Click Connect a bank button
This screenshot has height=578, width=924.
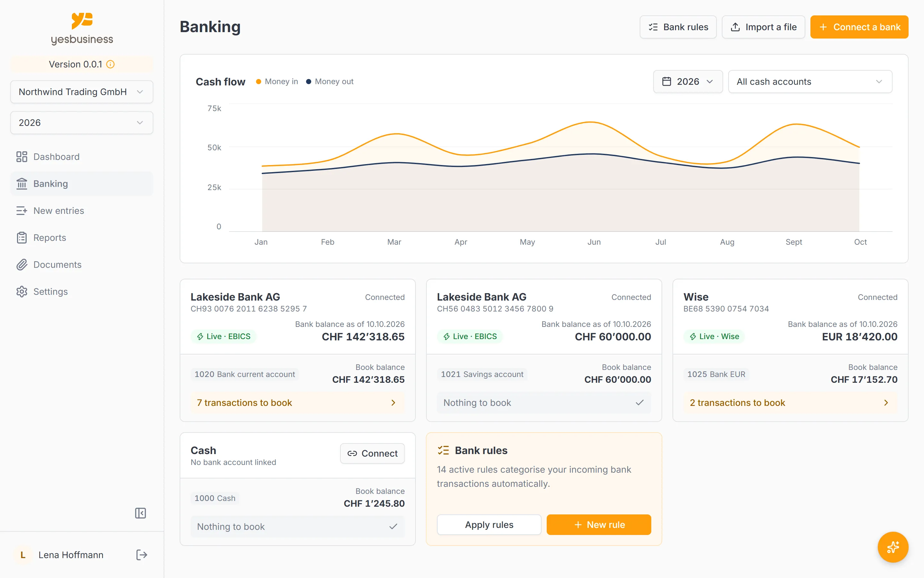(x=859, y=27)
